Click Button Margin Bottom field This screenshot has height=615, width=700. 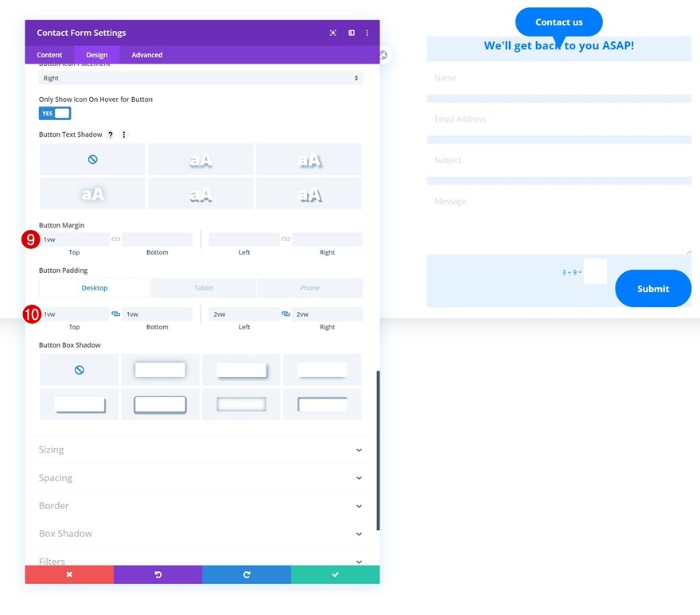pyautogui.click(x=157, y=239)
